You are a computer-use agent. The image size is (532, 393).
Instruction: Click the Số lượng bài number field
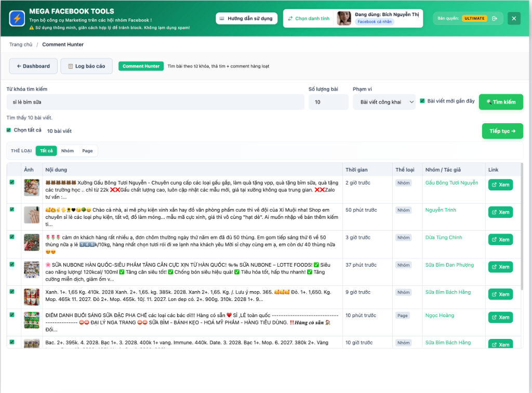coord(328,102)
